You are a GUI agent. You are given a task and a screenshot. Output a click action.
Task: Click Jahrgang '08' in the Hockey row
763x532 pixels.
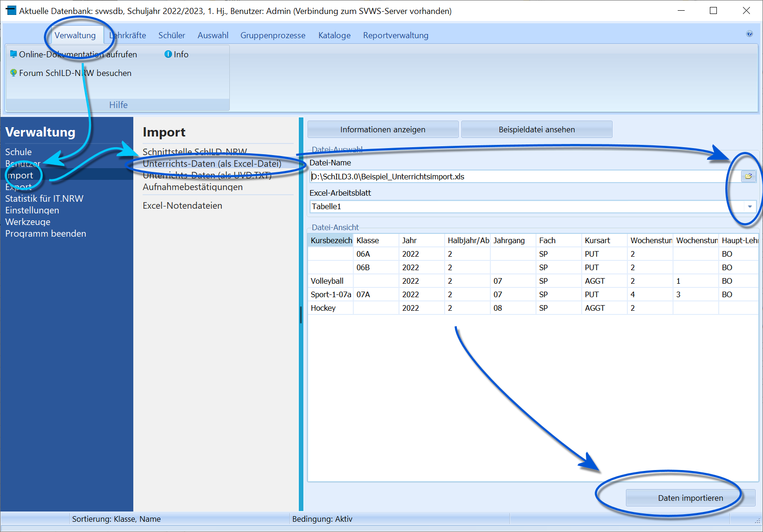pos(513,308)
